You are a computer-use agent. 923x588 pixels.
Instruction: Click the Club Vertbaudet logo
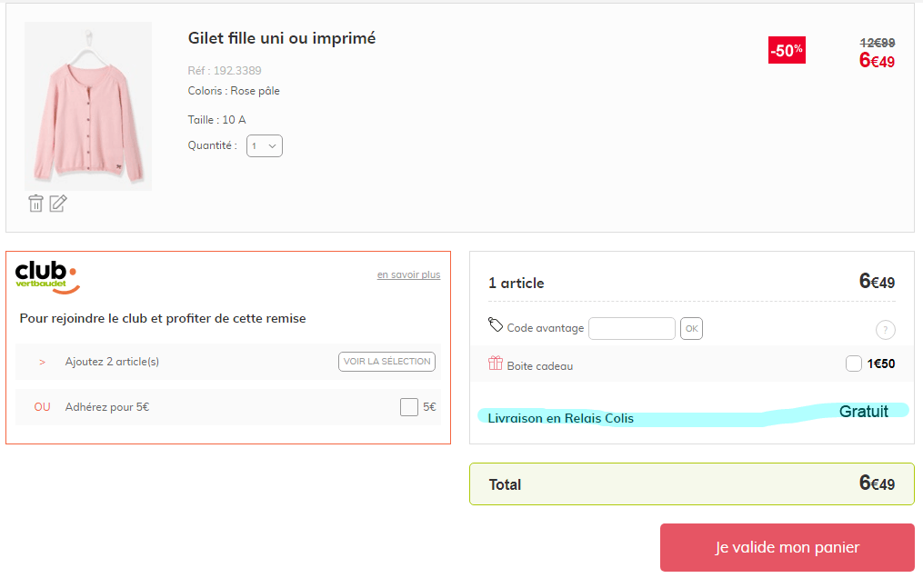click(x=47, y=276)
